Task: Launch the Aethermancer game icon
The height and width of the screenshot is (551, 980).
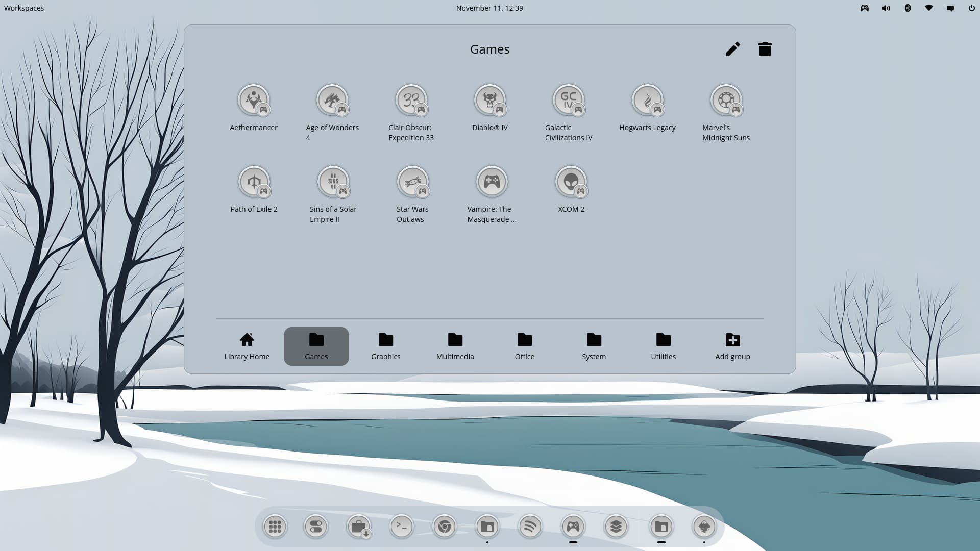Action: pyautogui.click(x=254, y=101)
